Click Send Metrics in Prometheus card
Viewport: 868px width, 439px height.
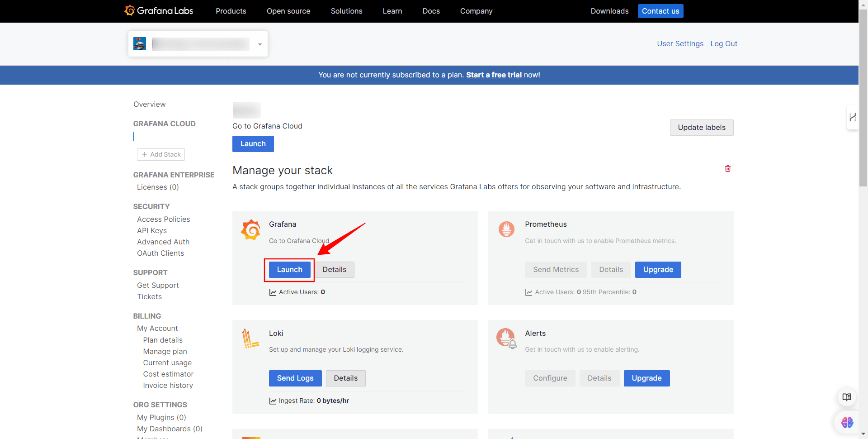point(556,270)
